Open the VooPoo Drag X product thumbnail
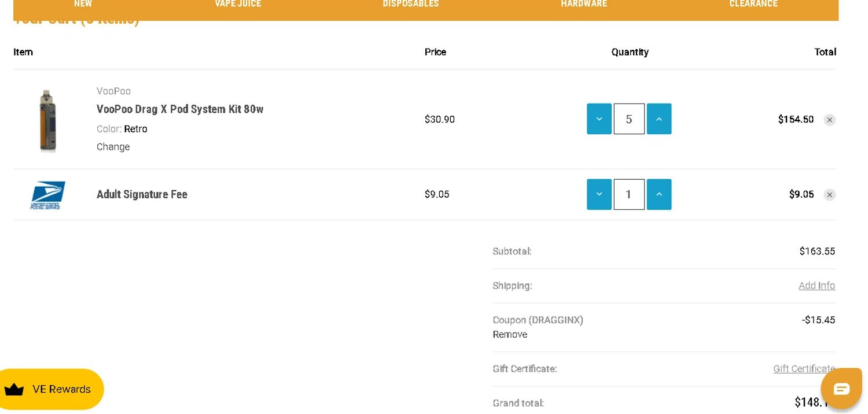 [x=48, y=120]
